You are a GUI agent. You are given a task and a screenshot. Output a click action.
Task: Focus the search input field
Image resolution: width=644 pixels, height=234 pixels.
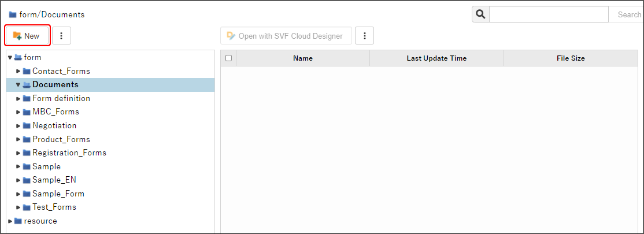[549, 14]
